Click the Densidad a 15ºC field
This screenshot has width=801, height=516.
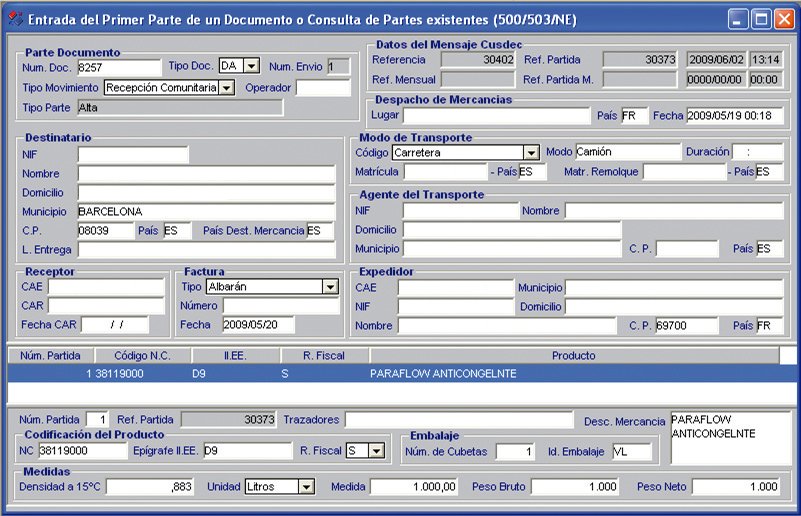[x=151, y=487]
